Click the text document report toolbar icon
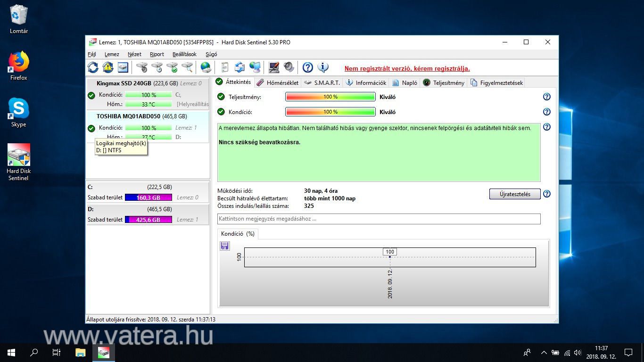This screenshot has height=362, width=644. pyautogui.click(x=225, y=67)
